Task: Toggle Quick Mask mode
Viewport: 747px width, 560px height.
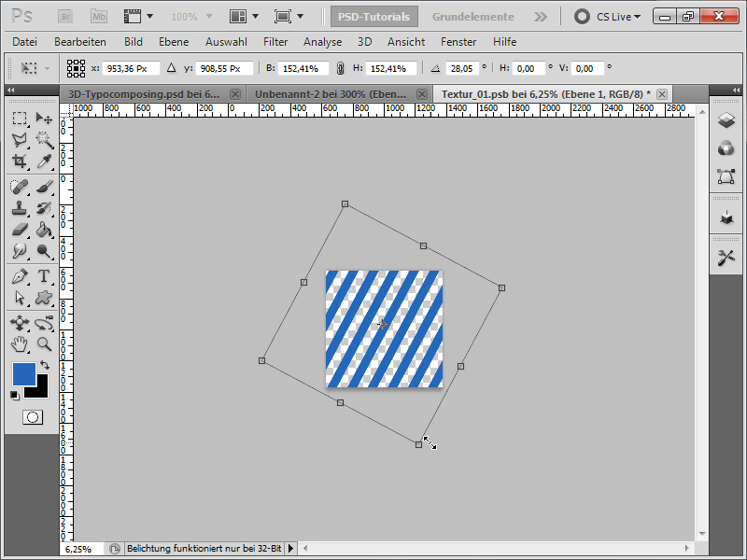Action: pyautogui.click(x=33, y=417)
